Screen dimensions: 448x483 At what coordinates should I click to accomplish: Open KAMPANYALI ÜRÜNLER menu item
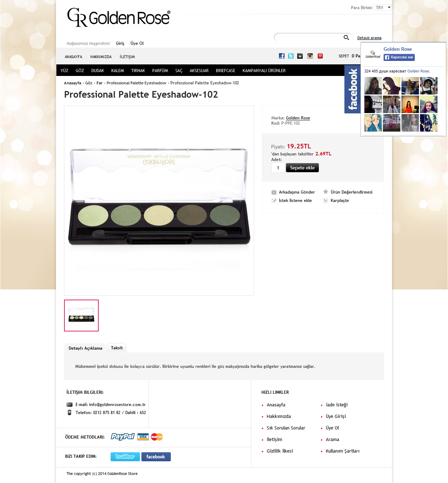tap(264, 71)
